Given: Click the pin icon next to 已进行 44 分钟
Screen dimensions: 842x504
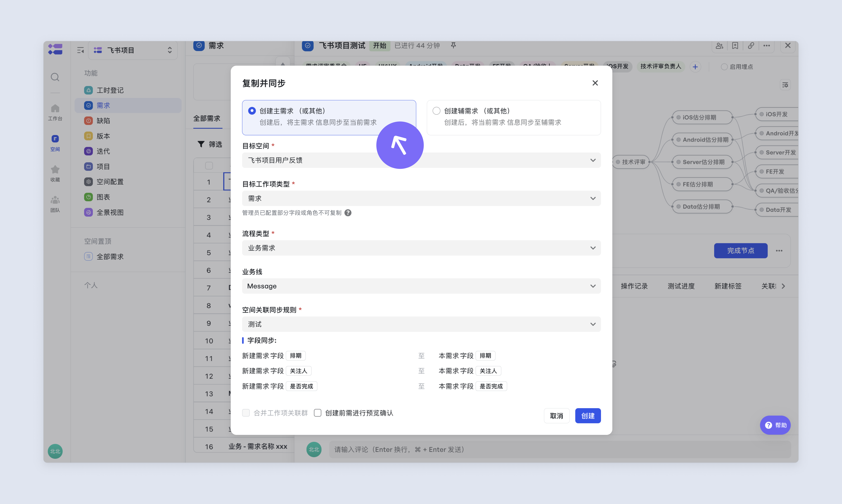Looking at the screenshot, I should click(453, 45).
